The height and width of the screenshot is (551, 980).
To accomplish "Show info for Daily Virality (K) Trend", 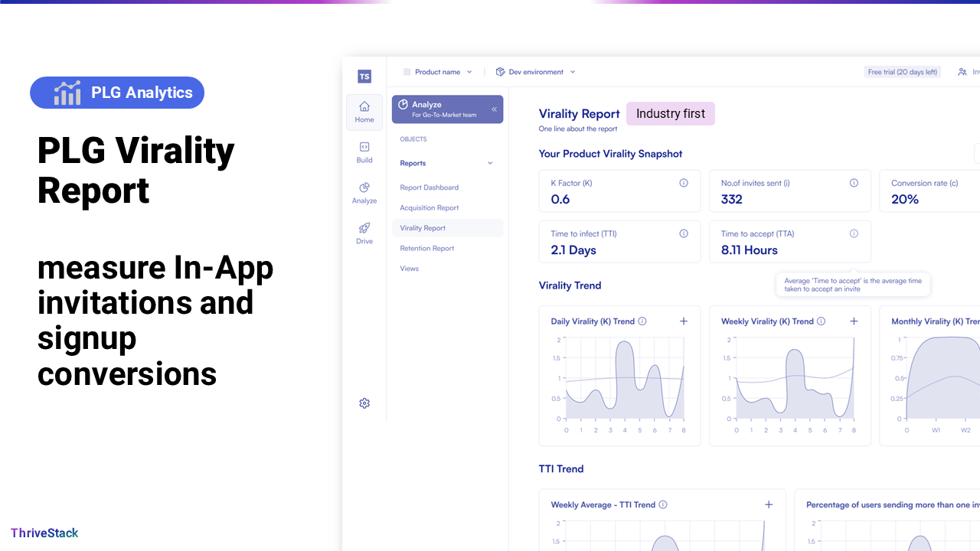I will click(x=642, y=321).
